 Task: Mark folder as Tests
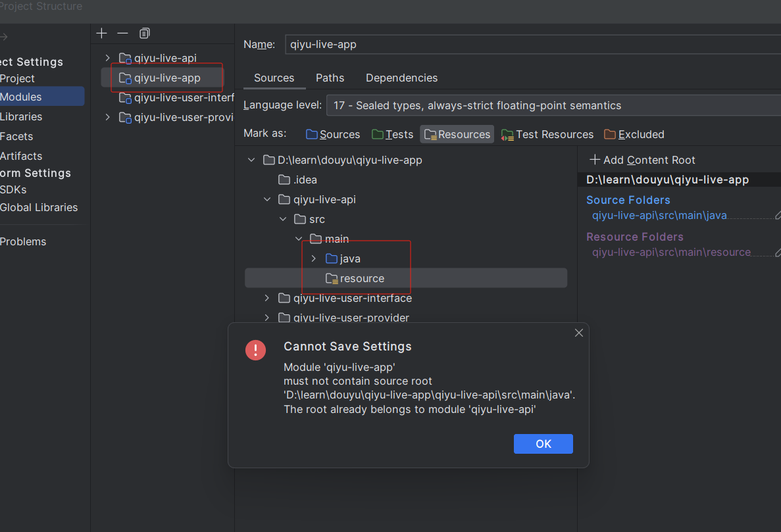click(393, 134)
